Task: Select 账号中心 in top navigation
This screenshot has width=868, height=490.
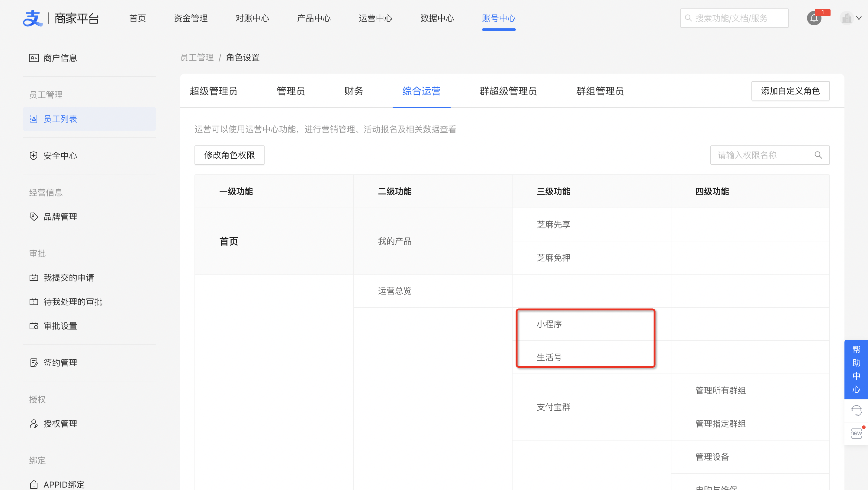Action: 499,18
